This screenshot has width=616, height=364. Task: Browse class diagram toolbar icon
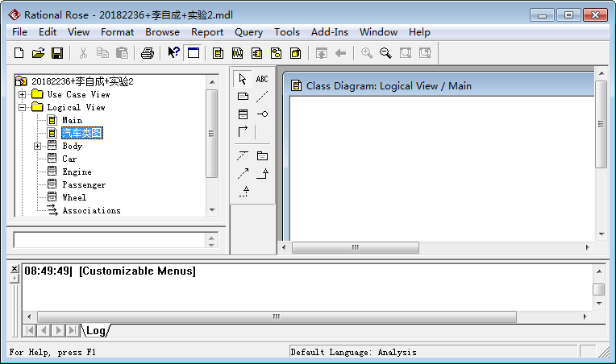tap(218, 53)
